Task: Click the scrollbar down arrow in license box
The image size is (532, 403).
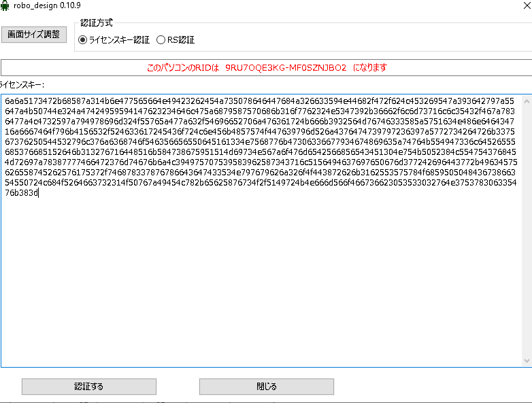Action: click(x=527, y=360)
